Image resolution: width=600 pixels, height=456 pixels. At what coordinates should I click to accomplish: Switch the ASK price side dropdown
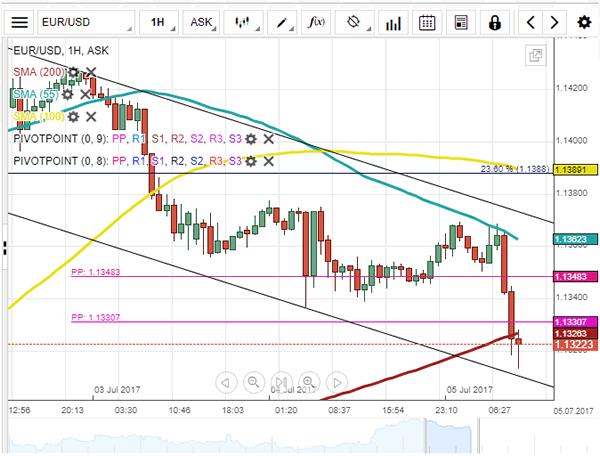pos(201,23)
